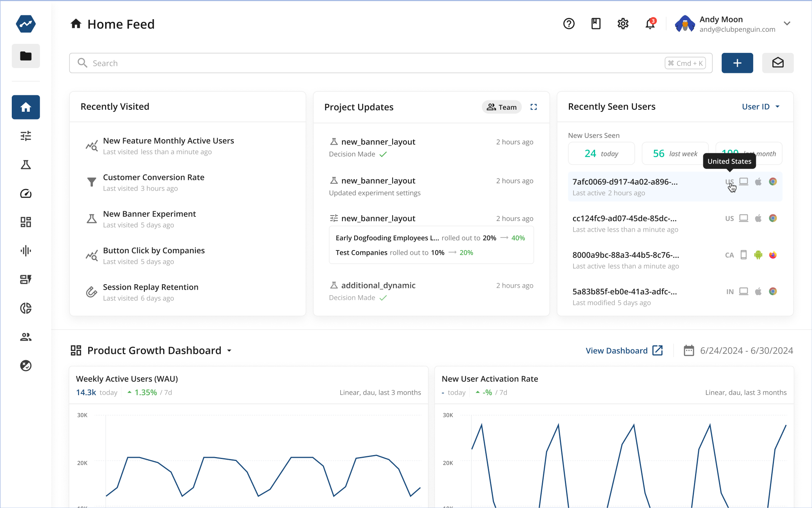
Task: Click the CA country code label
Action: (x=729, y=255)
